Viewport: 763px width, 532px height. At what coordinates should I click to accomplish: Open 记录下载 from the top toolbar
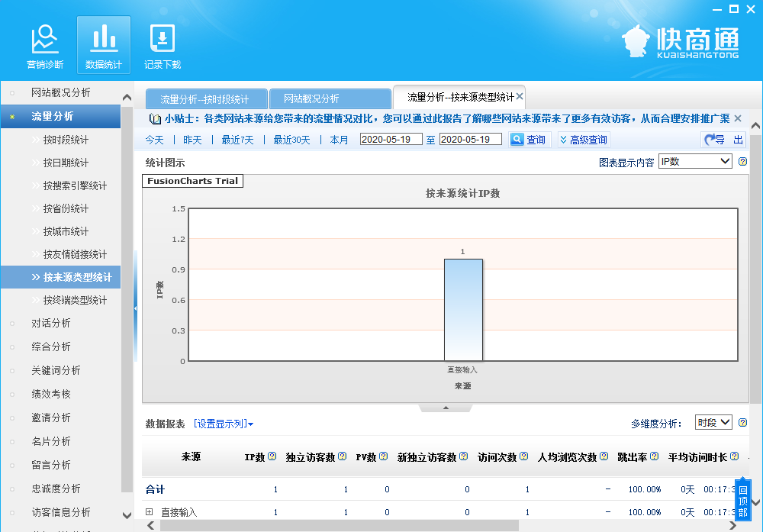(162, 44)
